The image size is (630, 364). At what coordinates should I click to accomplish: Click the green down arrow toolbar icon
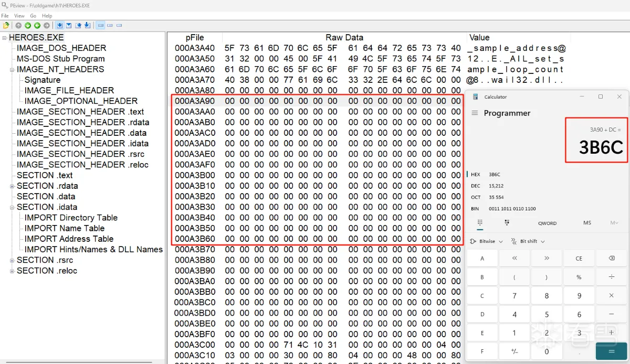point(28,25)
